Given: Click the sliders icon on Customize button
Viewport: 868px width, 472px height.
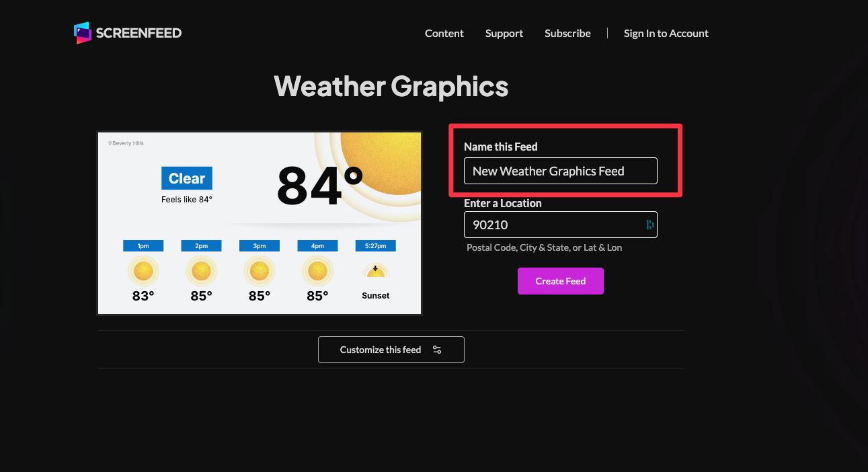Looking at the screenshot, I should pyautogui.click(x=437, y=350).
